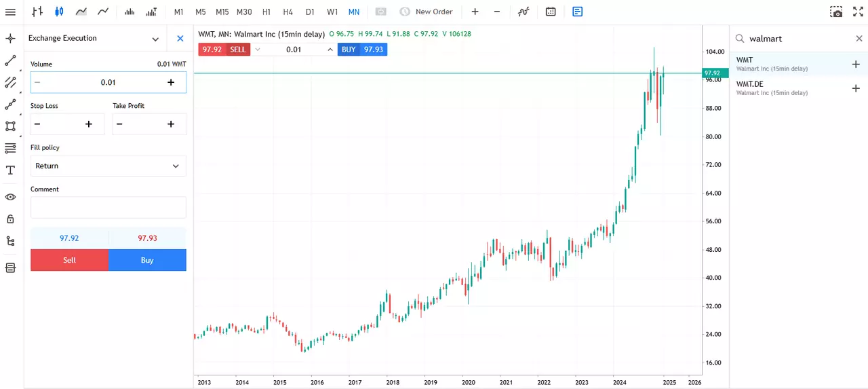This screenshot has height=389, width=868.
Task: Select M1 timeframe
Action: pyautogui.click(x=178, y=12)
